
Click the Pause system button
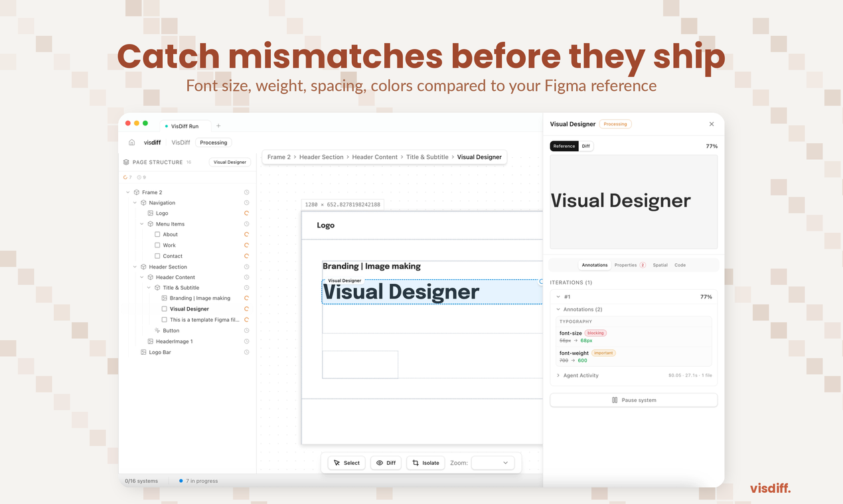(634, 401)
